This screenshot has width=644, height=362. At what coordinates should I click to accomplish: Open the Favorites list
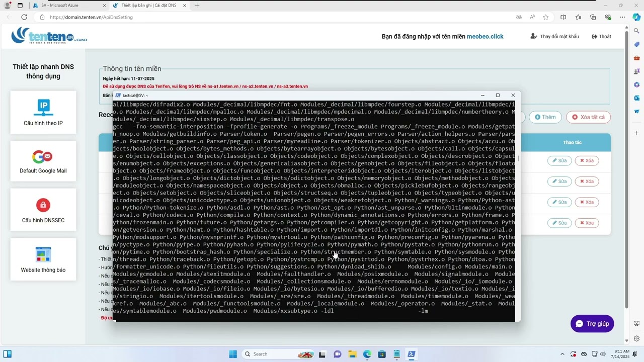coord(578,17)
